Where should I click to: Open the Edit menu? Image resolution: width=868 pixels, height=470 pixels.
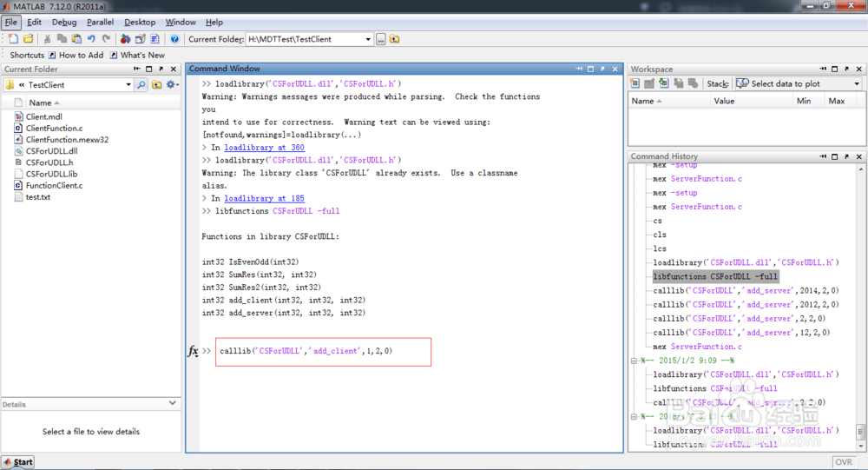tap(35, 23)
